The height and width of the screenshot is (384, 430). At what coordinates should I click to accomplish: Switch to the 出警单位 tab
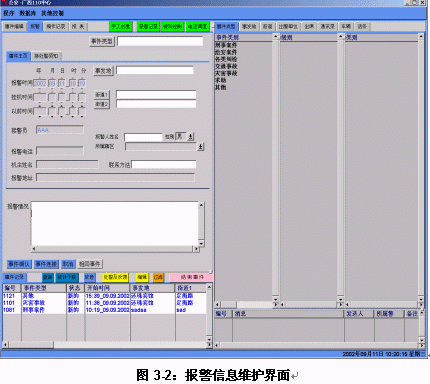(x=288, y=26)
